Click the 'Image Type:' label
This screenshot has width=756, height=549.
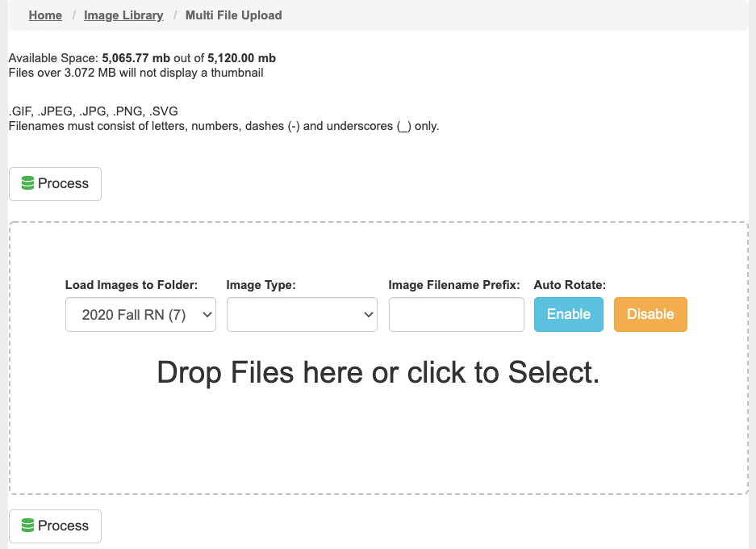261,285
